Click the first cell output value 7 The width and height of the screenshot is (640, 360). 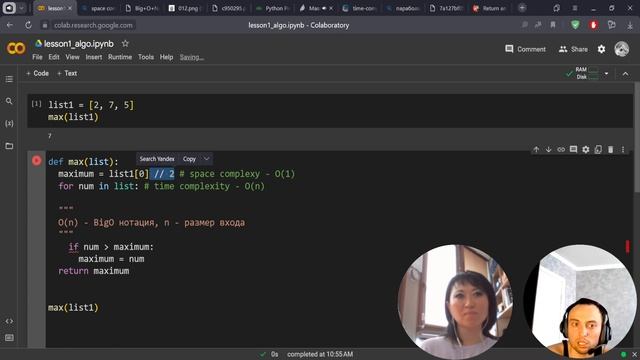point(50,136)
